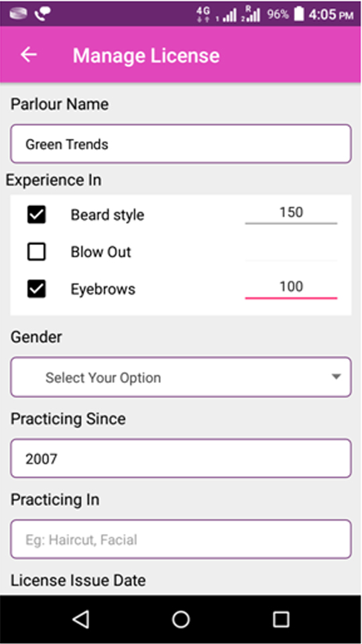Tap the call notification icon
Image resolution: width=362 pixels, height=644 pixels.
(x=42, y=13)
